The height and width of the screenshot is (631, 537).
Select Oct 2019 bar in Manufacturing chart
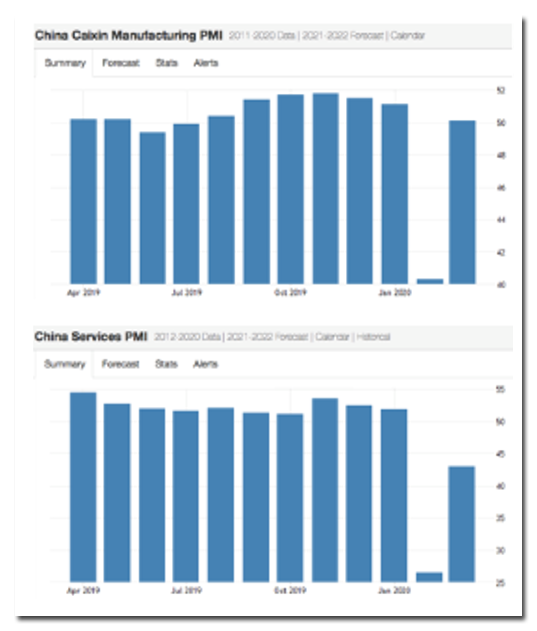(x=291, y=190)
